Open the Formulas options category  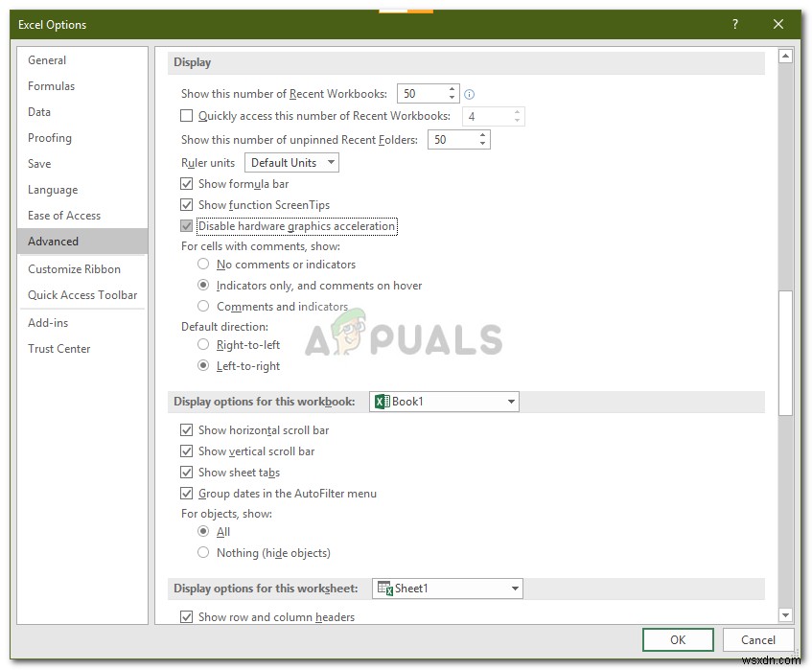coord(82,86)
